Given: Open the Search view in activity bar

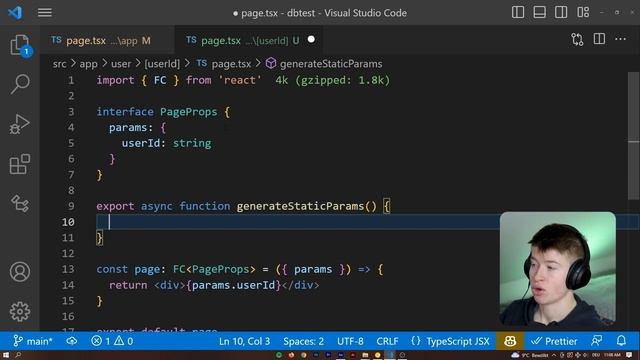Looking at the screenshot, I should (20, 84).
